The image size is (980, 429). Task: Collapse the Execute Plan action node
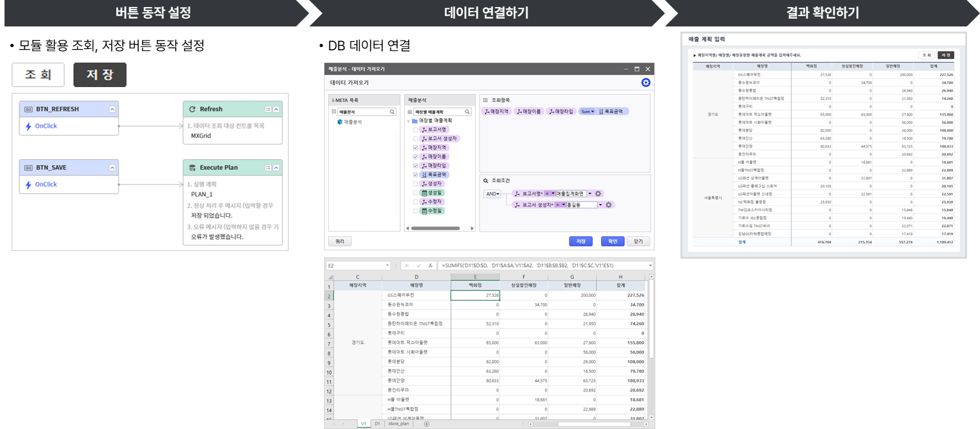click(x=276, y=168)
